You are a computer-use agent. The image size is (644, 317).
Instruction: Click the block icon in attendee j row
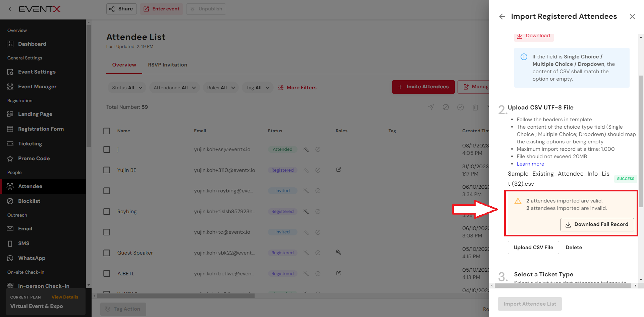click(318, 149)
